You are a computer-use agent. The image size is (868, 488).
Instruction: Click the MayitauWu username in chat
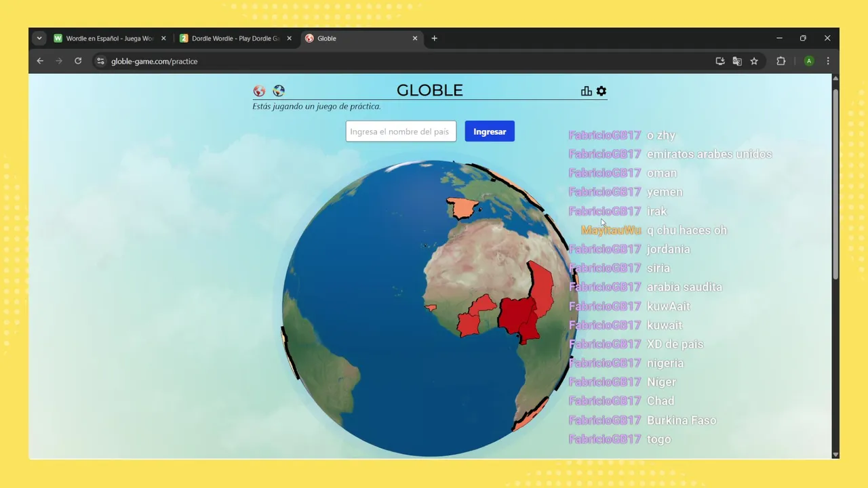[611, 230]
